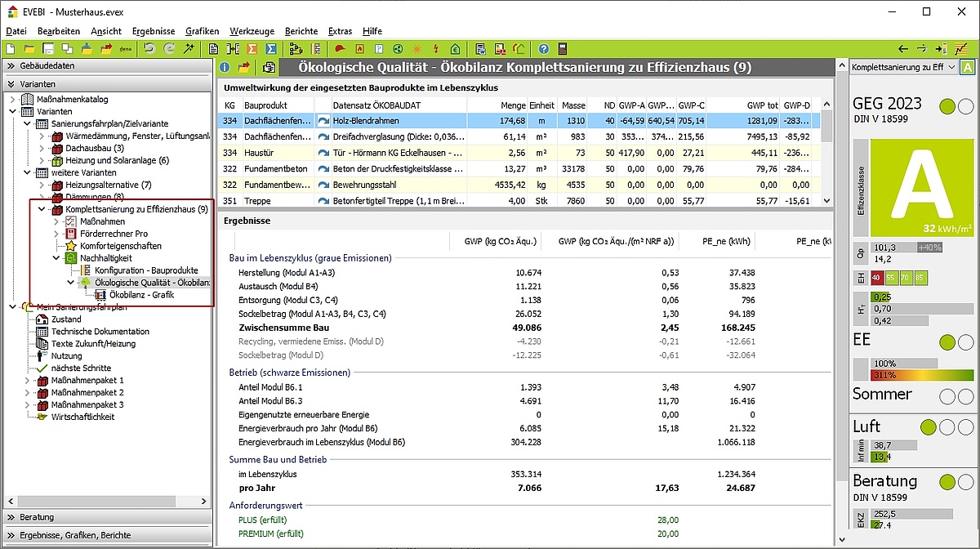Viewport: 980px width, 549px height.
Task: Click the save diskette toolbar icon
Action: click(48, 49)
